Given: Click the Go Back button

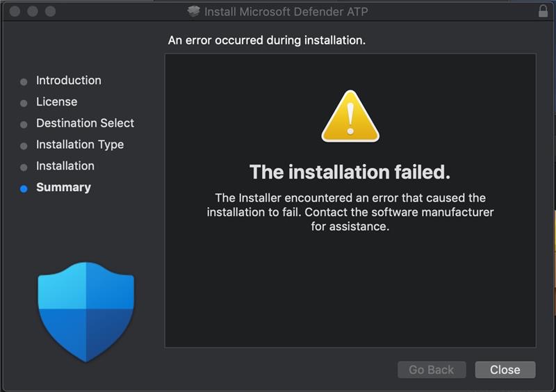Looking at the screenshot, I should pyautogui.click(x=432, y=370).
